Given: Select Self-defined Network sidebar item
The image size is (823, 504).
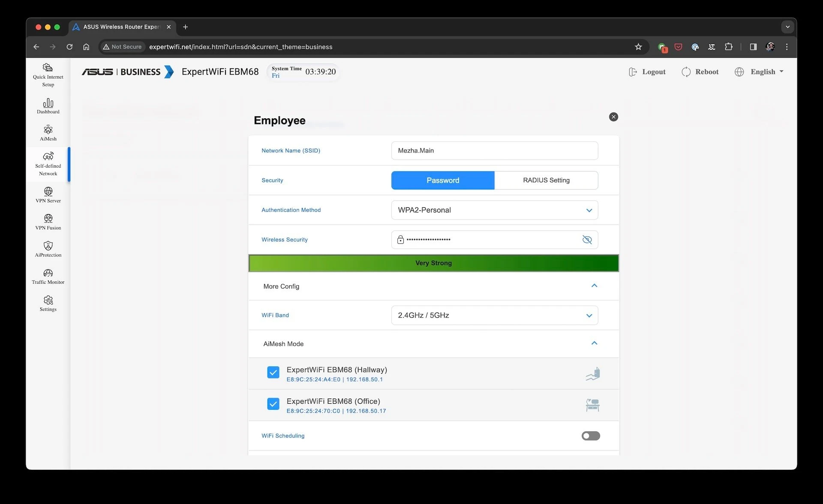Looking at the screenshot, I should point(48,165).
